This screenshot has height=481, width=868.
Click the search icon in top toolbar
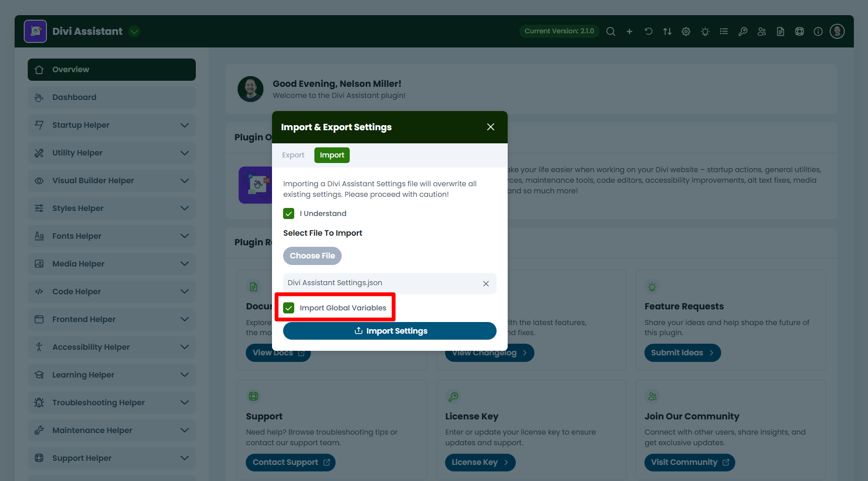tap(611, 31)
